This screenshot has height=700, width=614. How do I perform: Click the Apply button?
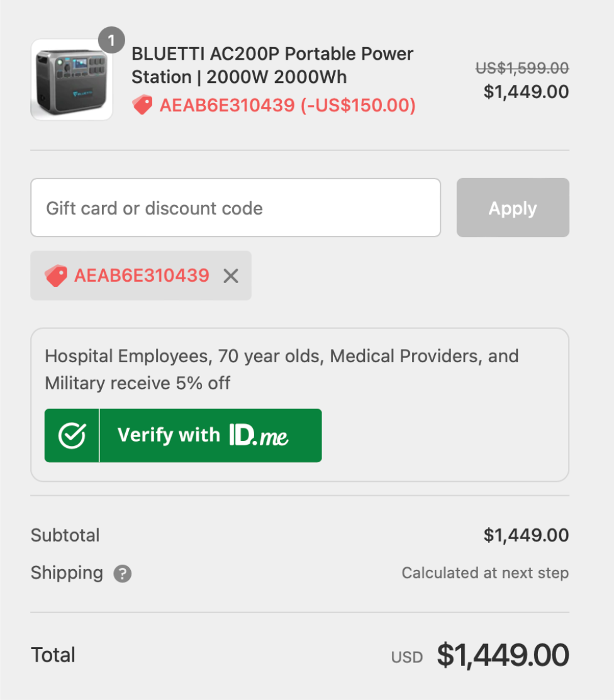[x=513, y=208]
